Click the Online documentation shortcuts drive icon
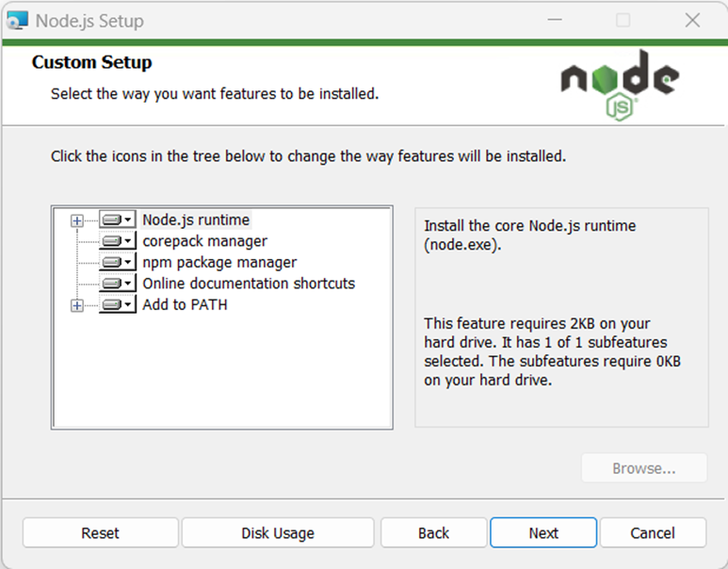 click(112, 284)
